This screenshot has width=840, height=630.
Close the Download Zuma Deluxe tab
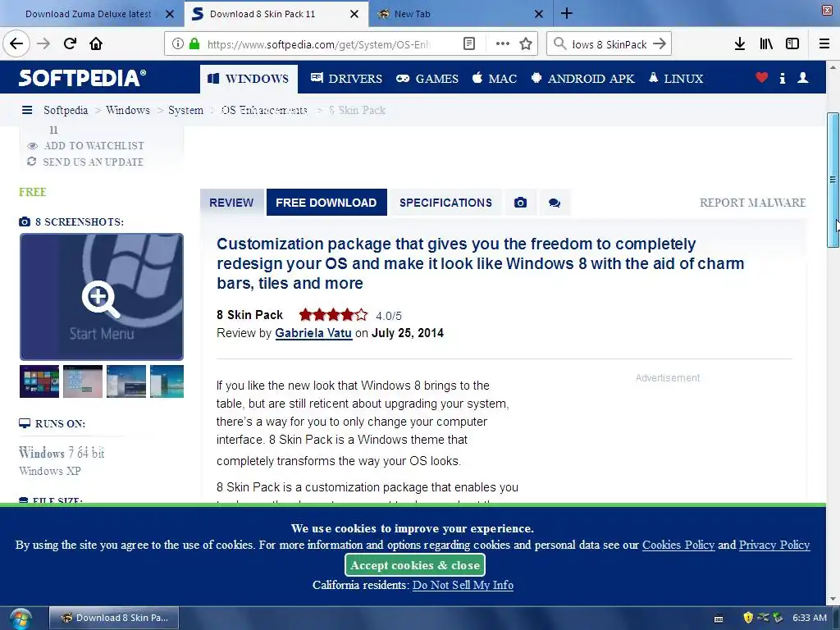[x=169, y=14]
